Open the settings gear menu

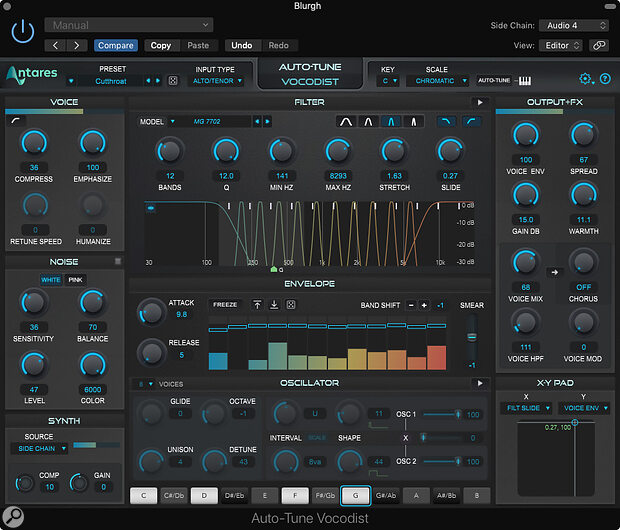coord(585,79)
